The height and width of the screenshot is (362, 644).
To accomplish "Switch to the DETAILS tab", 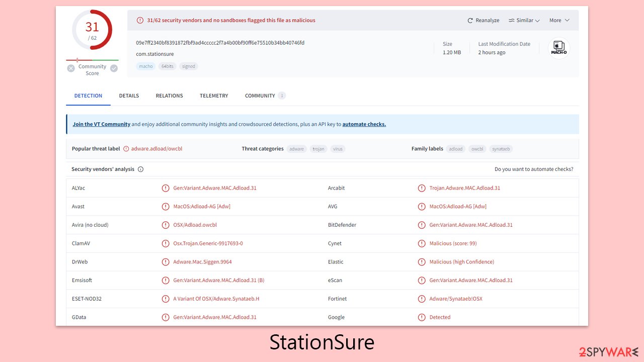I will point(129,96).
